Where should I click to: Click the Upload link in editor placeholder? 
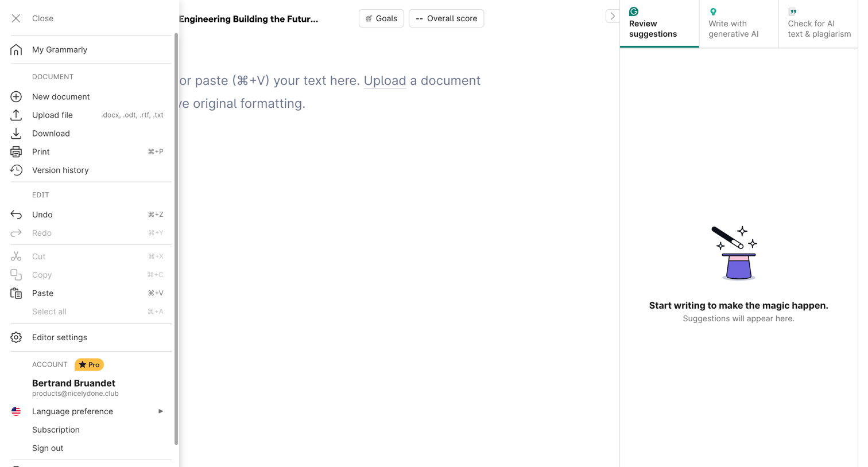pos(385,80)
